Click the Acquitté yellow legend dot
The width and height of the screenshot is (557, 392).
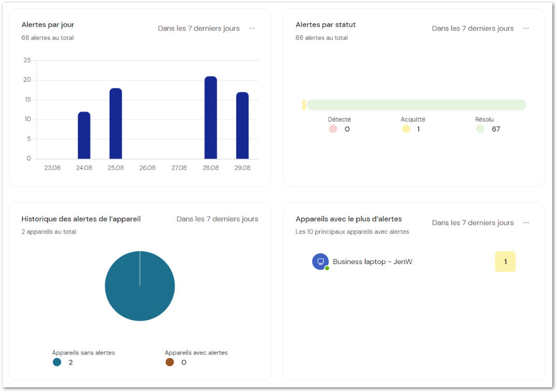click(x=406, y=129)
